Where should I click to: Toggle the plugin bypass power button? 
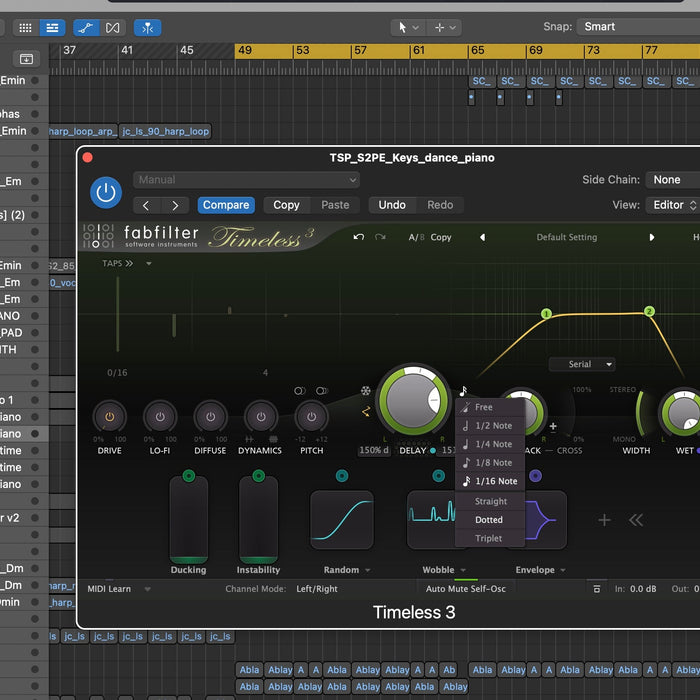[106, 193]
